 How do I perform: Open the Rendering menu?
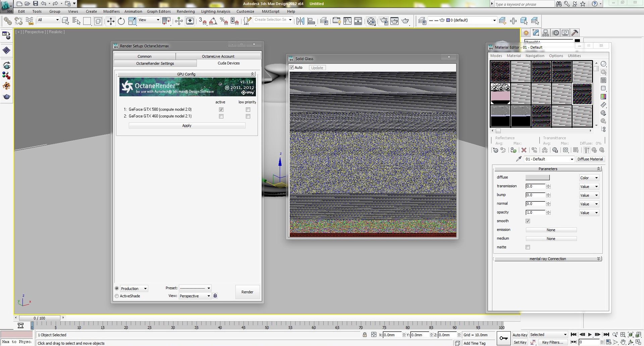pos(185,11)
